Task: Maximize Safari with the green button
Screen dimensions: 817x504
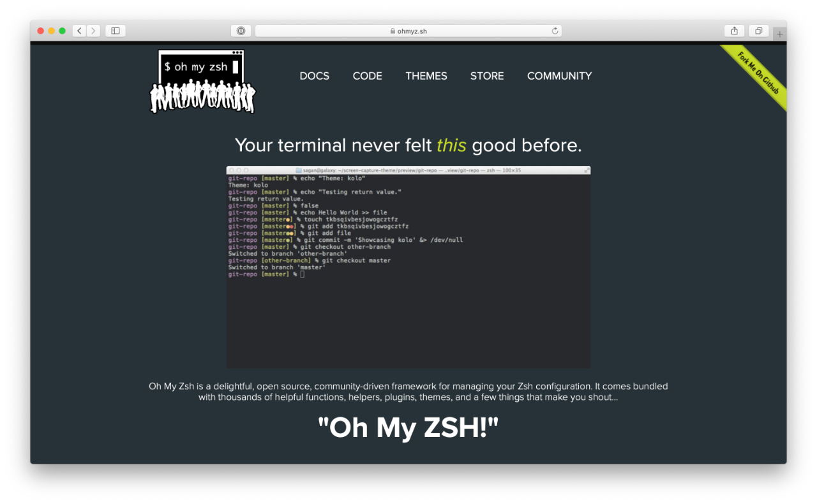Action: point(63,31)
